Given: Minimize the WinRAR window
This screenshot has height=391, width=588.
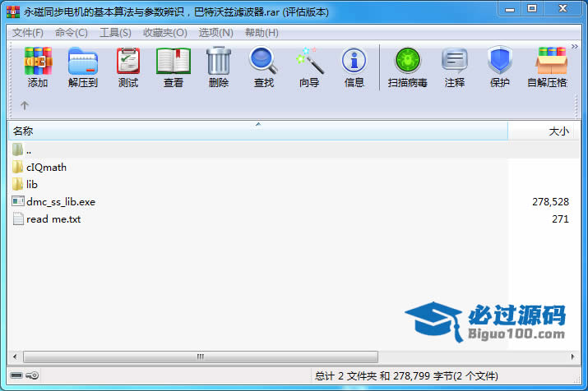Looking at the screenshot, I should 510,9.
